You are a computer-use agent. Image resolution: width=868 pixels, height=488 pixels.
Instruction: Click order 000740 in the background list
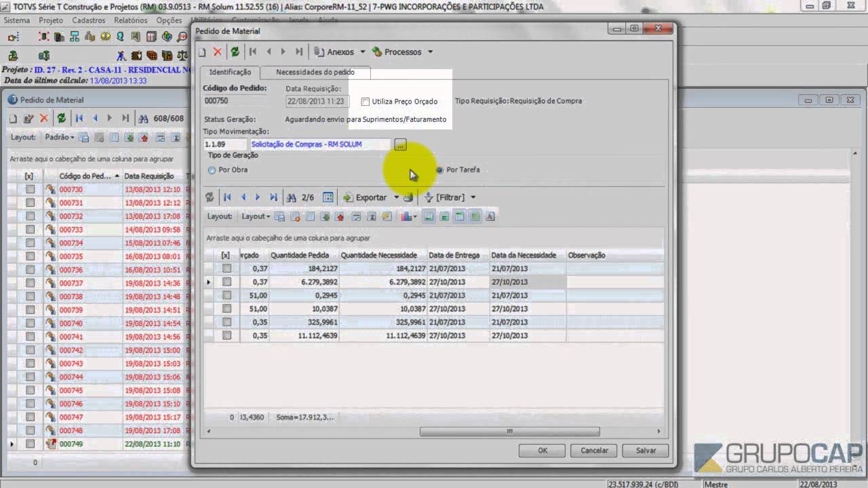tap(71, 323)
